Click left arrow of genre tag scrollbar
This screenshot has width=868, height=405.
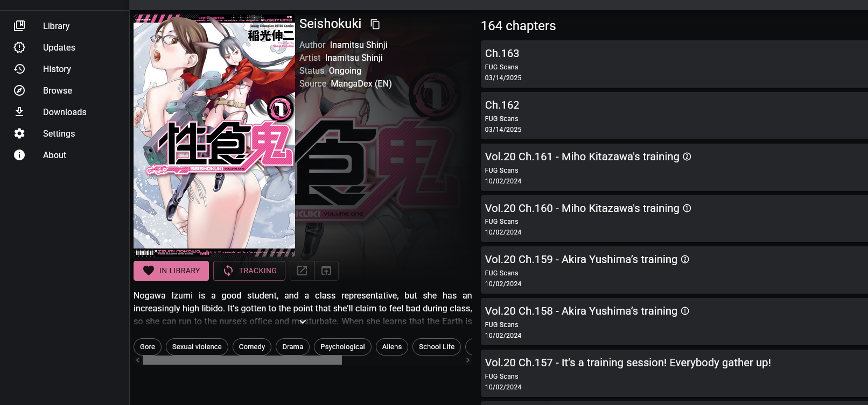coord(138,360)
